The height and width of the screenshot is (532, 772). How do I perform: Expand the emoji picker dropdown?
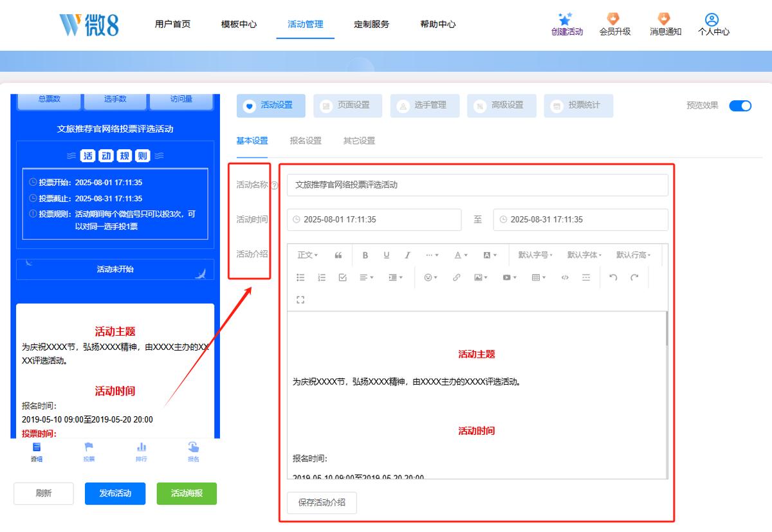[x=430, y=277]
